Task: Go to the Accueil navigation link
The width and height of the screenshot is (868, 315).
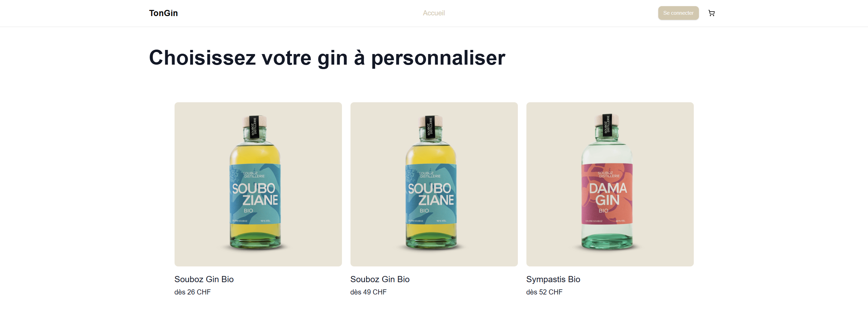Action: [433, 13]
